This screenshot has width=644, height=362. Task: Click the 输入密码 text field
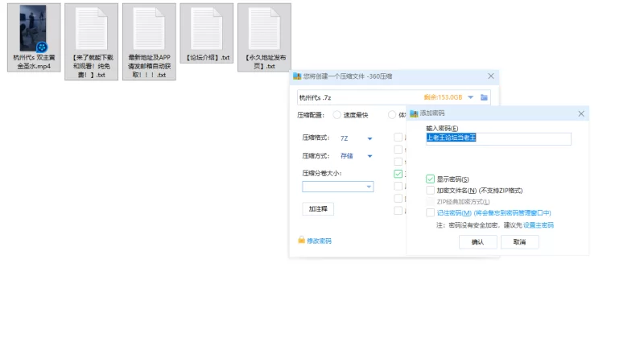498,138
